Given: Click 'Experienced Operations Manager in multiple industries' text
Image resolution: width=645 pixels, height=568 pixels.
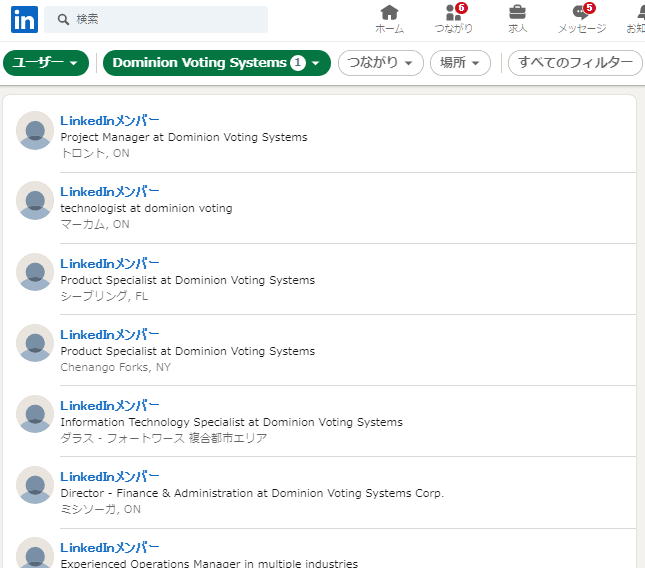Looking at the screenshot, I should pyautogui.click(x=209, y=563).
